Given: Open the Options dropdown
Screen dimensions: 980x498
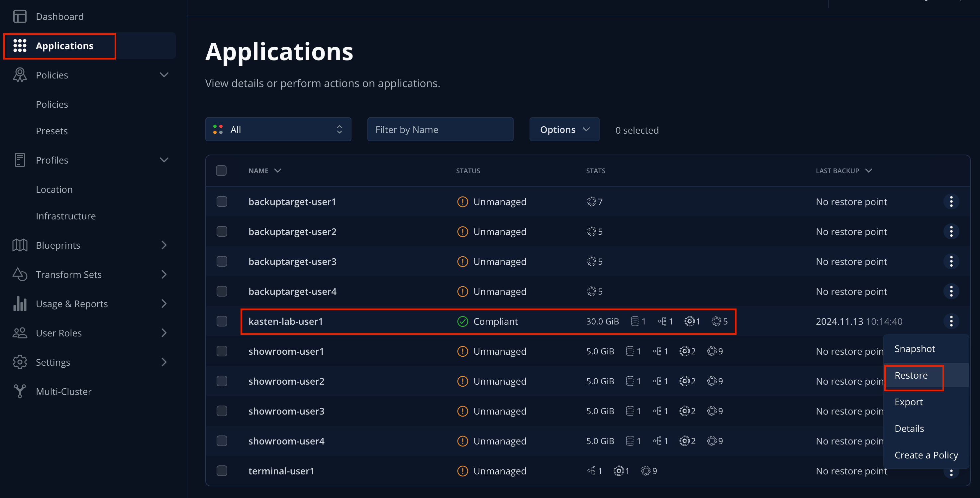Looking at the screenshot, I should pos(564,129).
